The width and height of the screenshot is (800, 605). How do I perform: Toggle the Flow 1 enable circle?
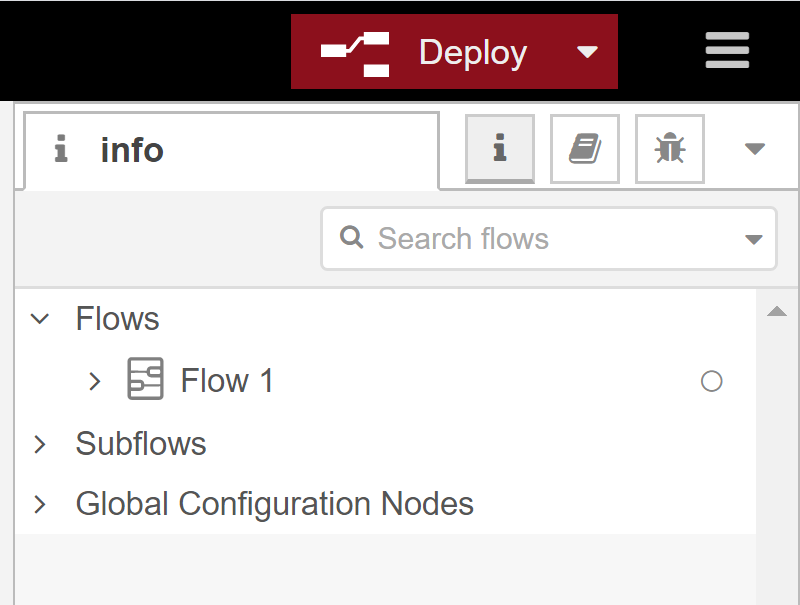(x=712, y=381)
